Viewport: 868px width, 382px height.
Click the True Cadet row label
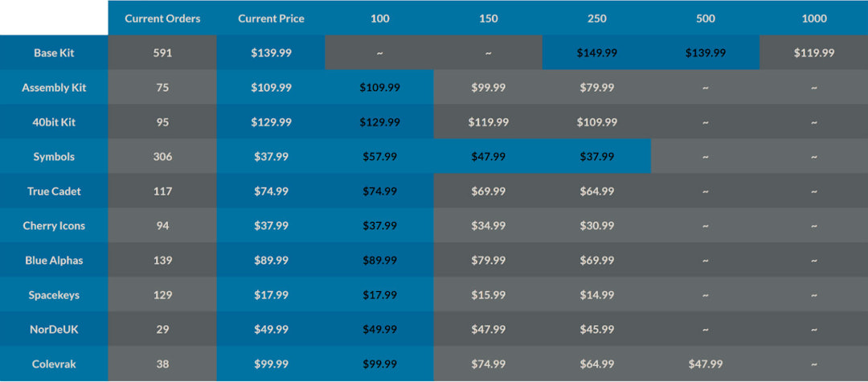coord(54,191)
